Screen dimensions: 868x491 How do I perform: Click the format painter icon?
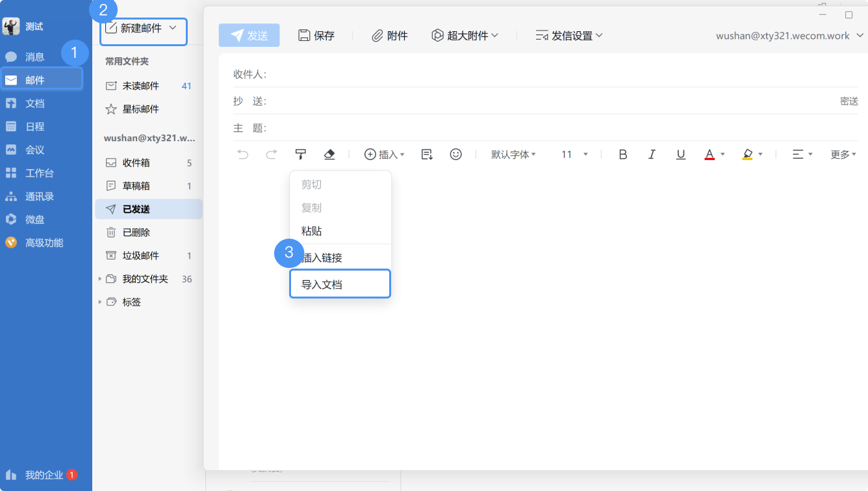pyautogui.click(x=300, y=154)
